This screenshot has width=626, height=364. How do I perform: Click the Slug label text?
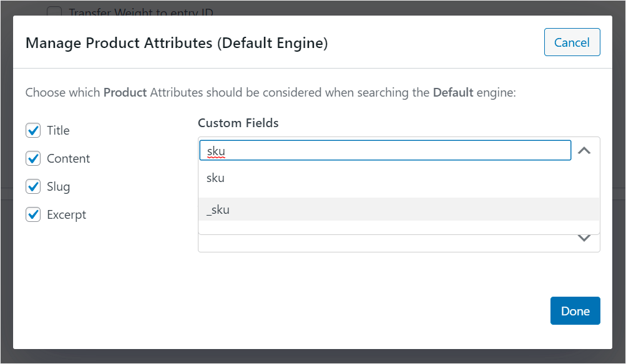click(x=58, y=186)
